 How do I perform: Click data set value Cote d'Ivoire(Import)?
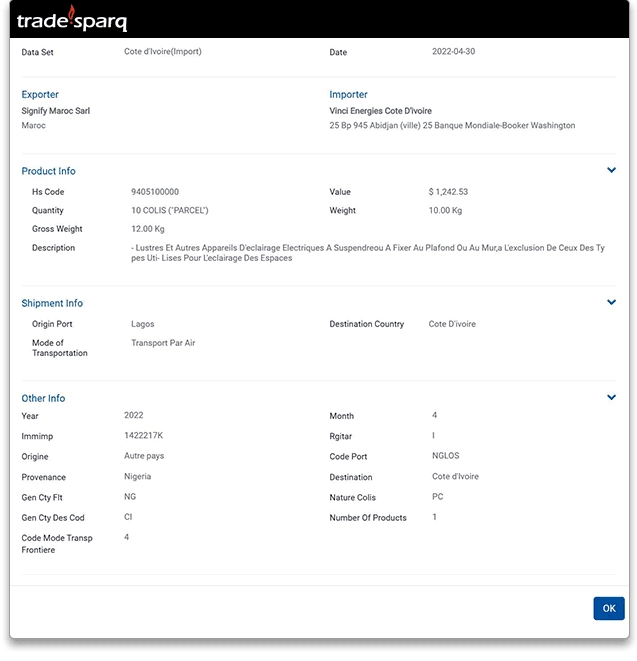(163, 51)
